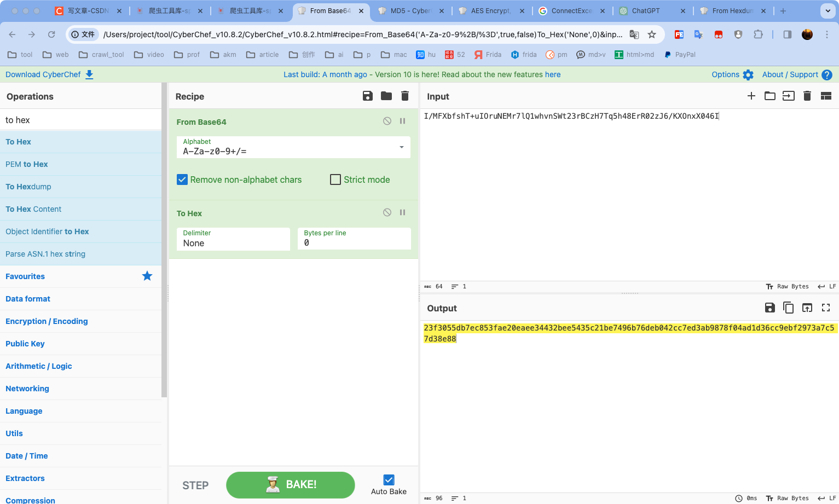Add a new input tab with the plus icon
Viewport: 839px width, 504px height.
click(x=751, y=96)
